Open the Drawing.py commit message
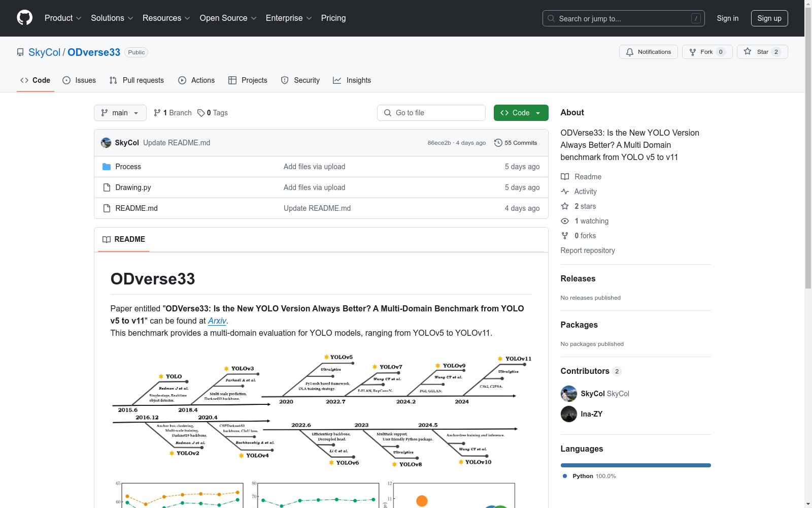The width and height of the screenshot is (812, 508). (314, 187)
